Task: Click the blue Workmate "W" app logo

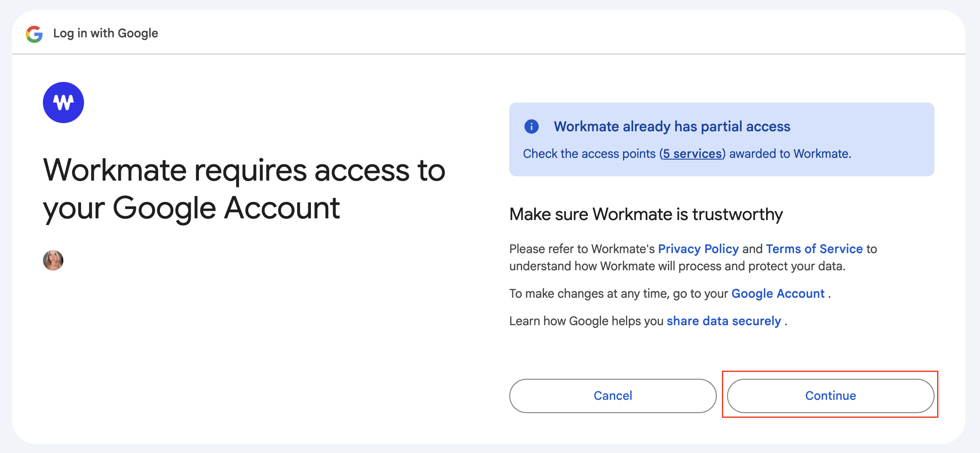Action: [x=63, y=103]
